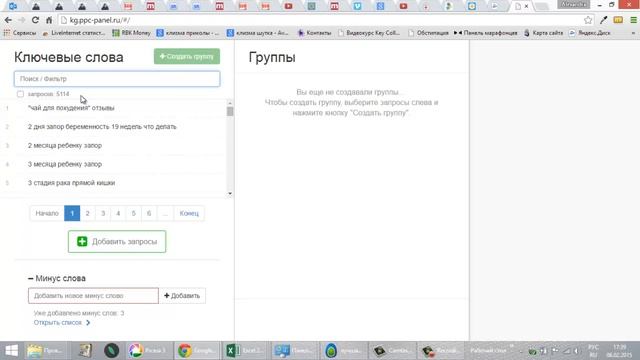Click the + Добавить minus word button
This screenshot has width=640, height=360.
pyautogui.click(x=182, y=296)
